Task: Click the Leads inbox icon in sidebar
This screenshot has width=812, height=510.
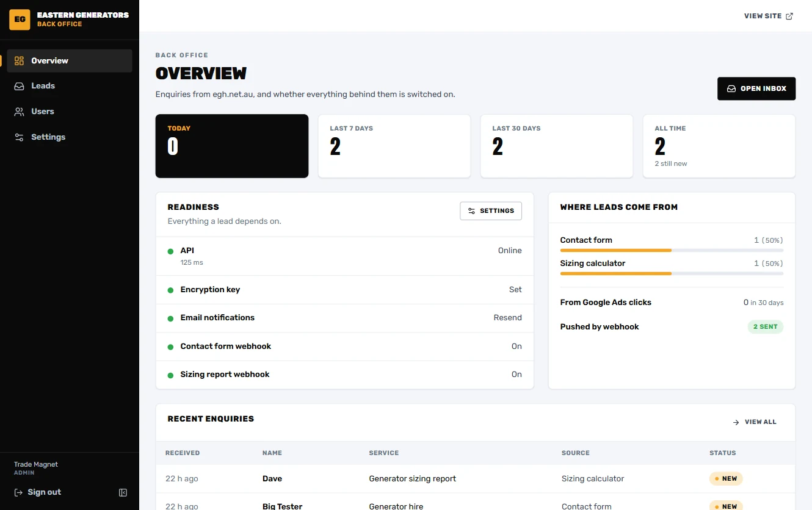Action: [x=19, y=86]
